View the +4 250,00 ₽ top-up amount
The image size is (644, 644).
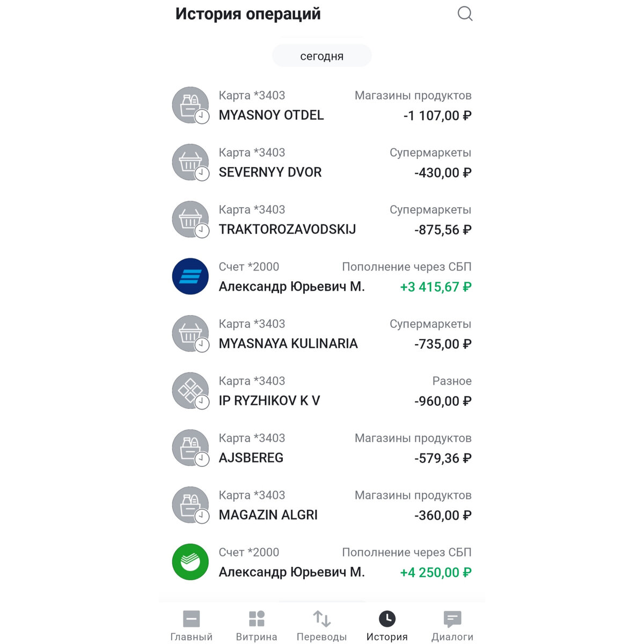tap(436, 573)
